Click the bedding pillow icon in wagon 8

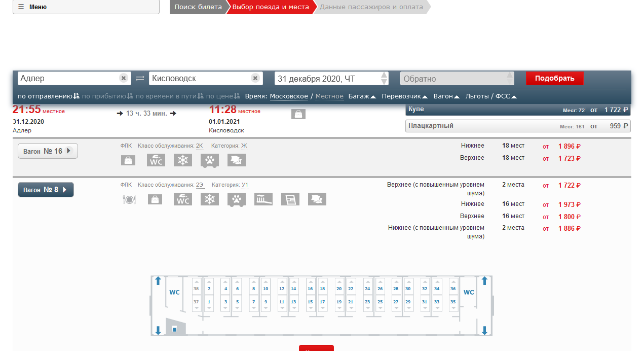pyautogui.click(x=317, y=199)
